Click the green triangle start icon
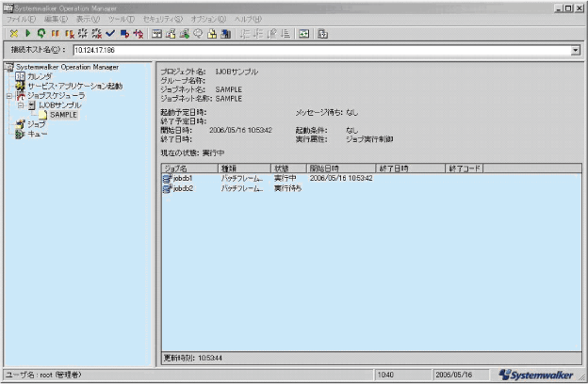The image size is (588, 384). pos(27,34)
